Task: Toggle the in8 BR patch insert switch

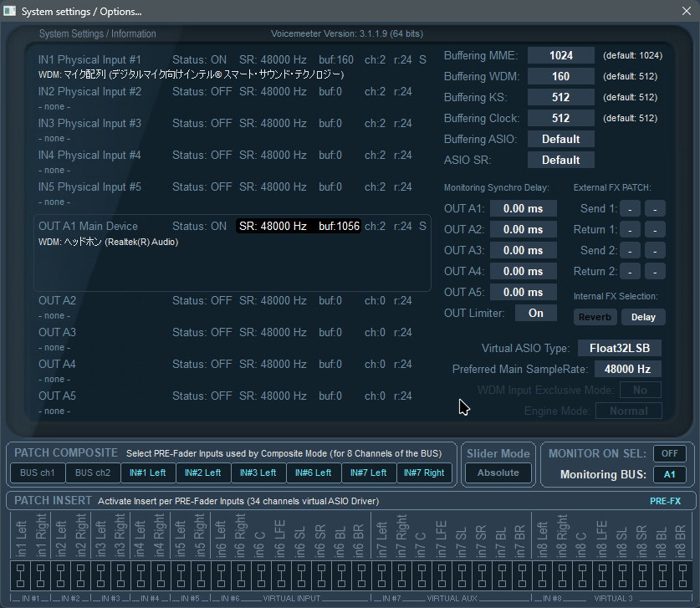Action: coord(682,575)
